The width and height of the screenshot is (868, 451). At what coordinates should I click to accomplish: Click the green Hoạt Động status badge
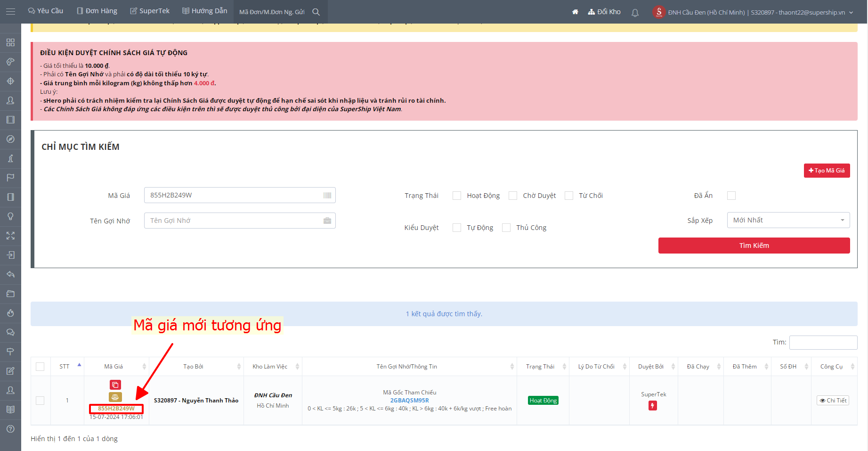pyautogui.click(x=543, y=401)
